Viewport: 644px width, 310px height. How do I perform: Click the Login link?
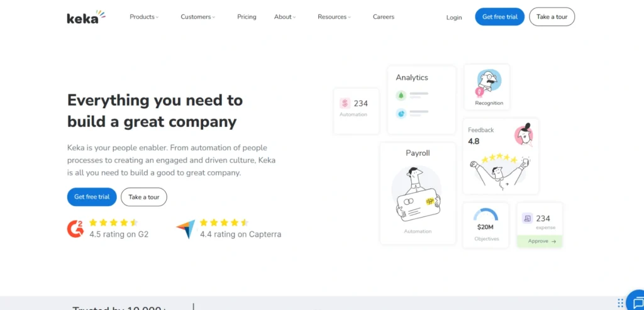[454, 17]
